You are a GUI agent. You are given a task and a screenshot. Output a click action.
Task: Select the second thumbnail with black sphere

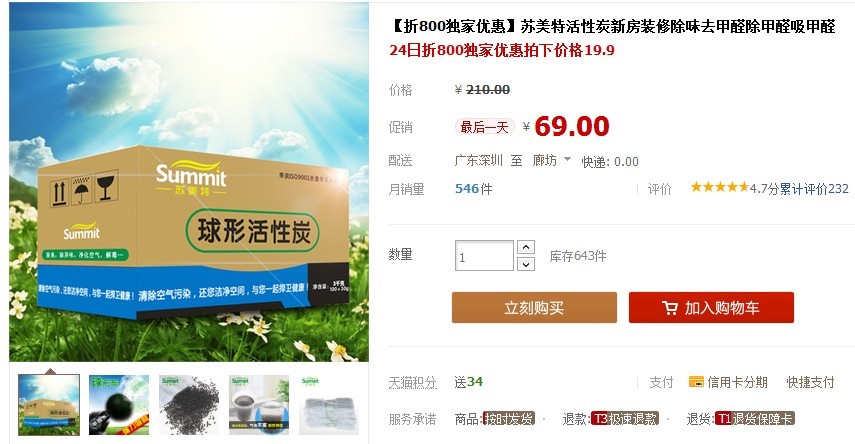pyautogui.click(x=119, y=405)
